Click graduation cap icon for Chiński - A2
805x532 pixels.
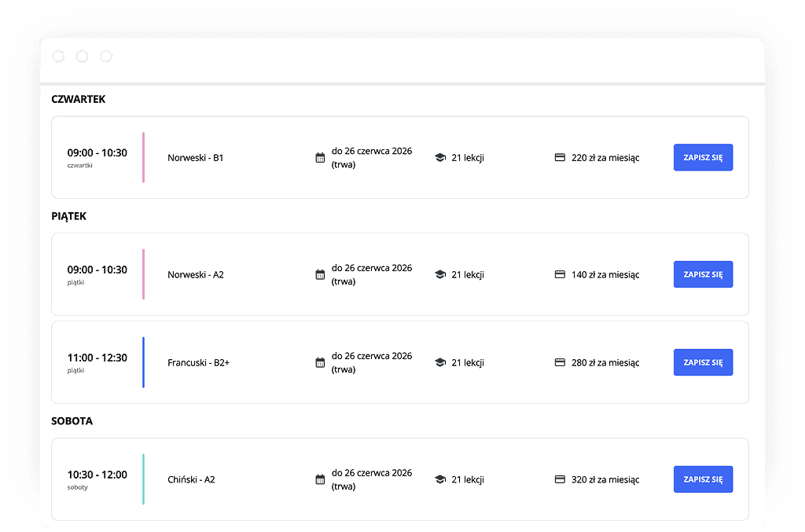[x=440, y=479]
